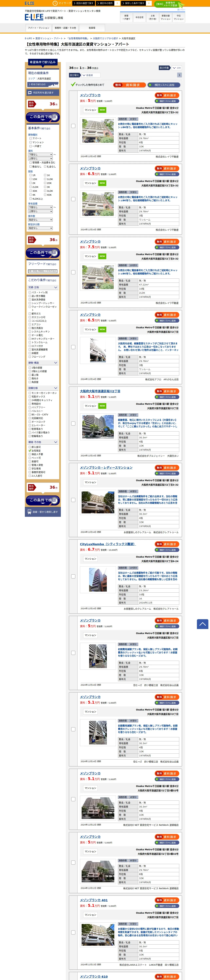Screen dimensions: 210x980
Task: Check 一戸建て building type
Action: (30, 146)
